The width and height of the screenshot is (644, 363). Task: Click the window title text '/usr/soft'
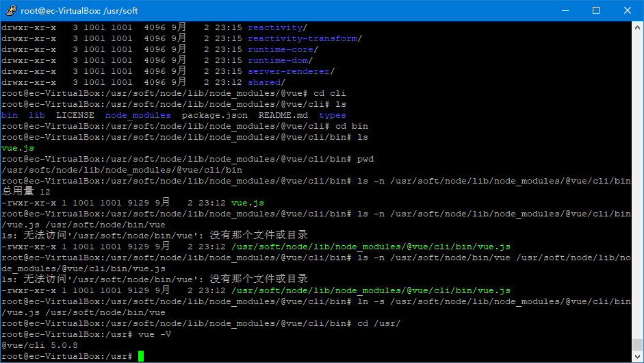120,11
